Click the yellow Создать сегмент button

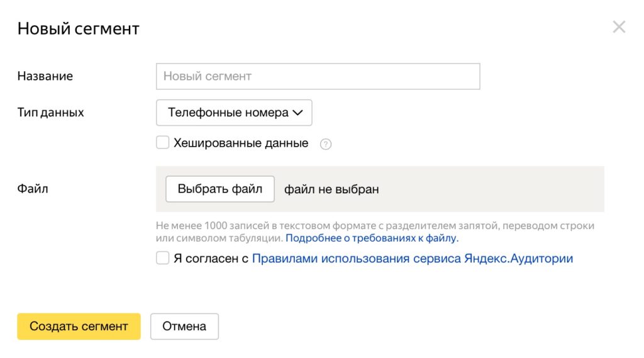coord(79,327)
